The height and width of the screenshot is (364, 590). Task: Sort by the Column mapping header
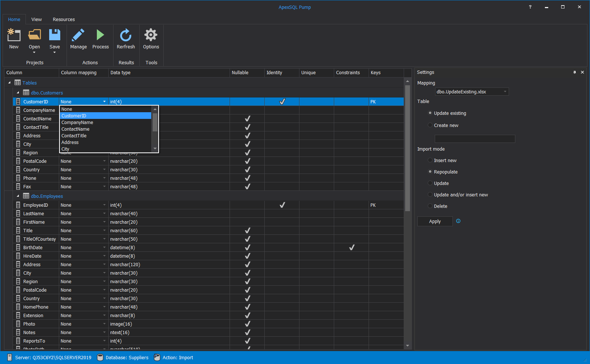tap(84, 73)
